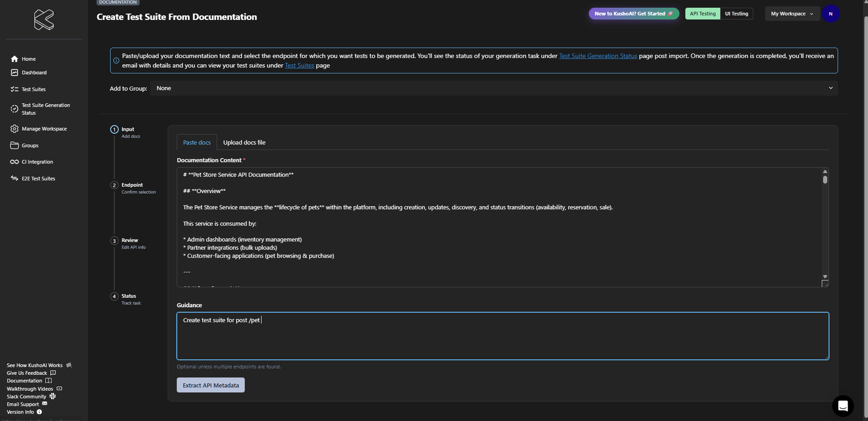Click the 'Edit API info' step subtitle

coord(133,247)
